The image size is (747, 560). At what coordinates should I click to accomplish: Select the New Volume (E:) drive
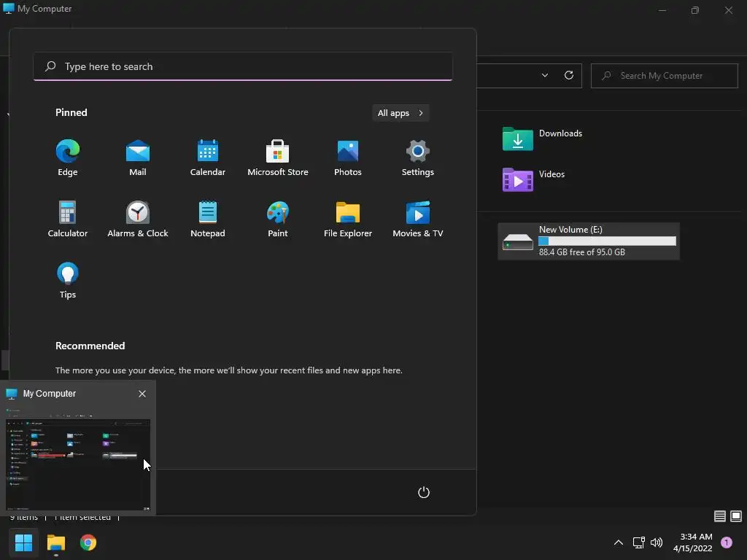(x=589, y=241)
